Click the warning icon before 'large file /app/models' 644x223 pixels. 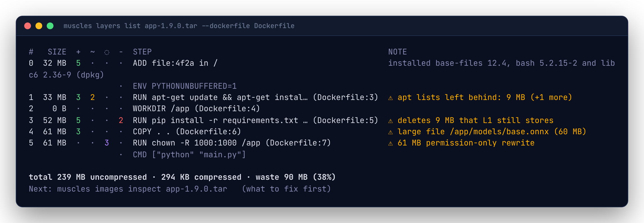[390, 132]
